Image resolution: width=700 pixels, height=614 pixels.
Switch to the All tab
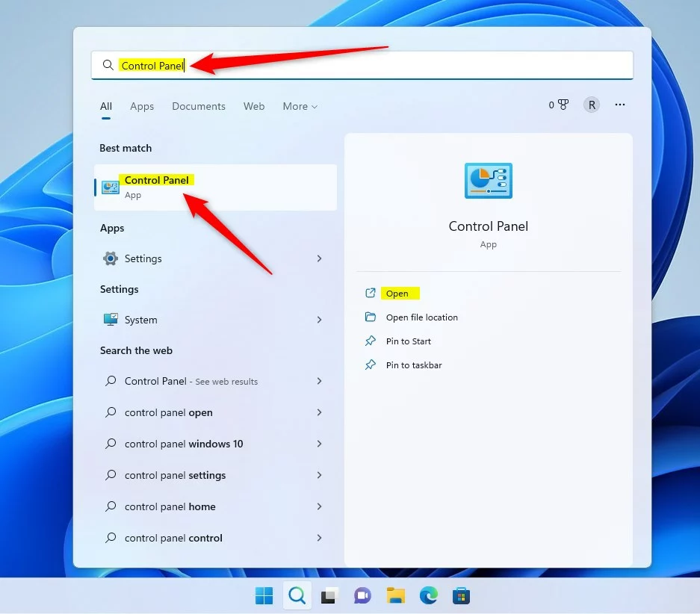[x=106, y=106]
